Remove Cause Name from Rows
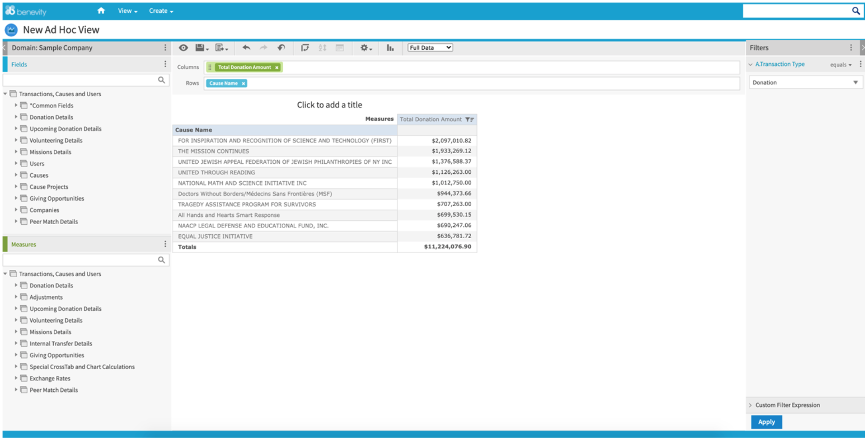 coord(243,84)
